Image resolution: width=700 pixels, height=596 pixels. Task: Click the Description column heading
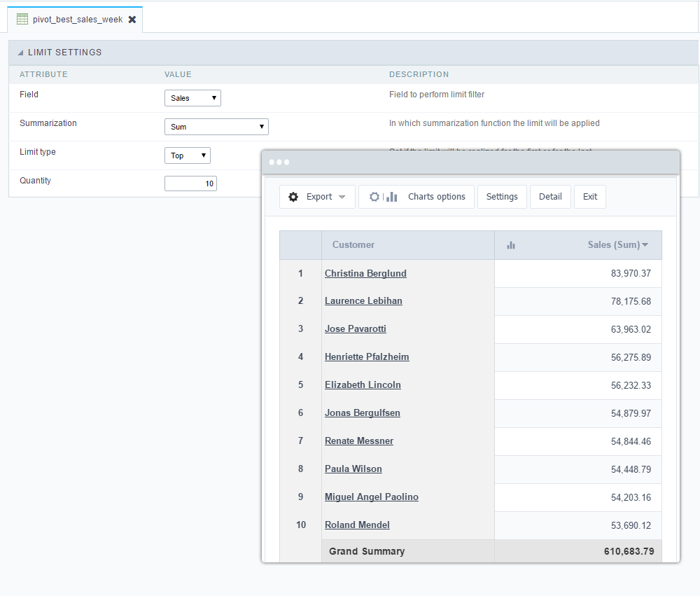pos(419,75)
